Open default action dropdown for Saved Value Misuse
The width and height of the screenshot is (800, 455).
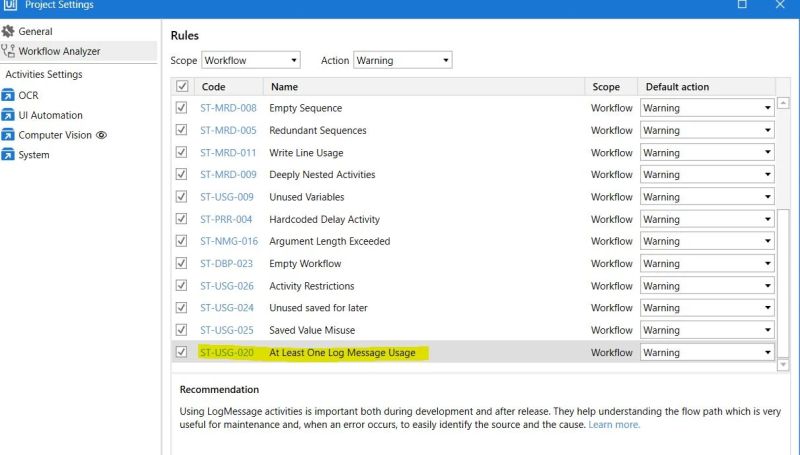click(707, 330)
